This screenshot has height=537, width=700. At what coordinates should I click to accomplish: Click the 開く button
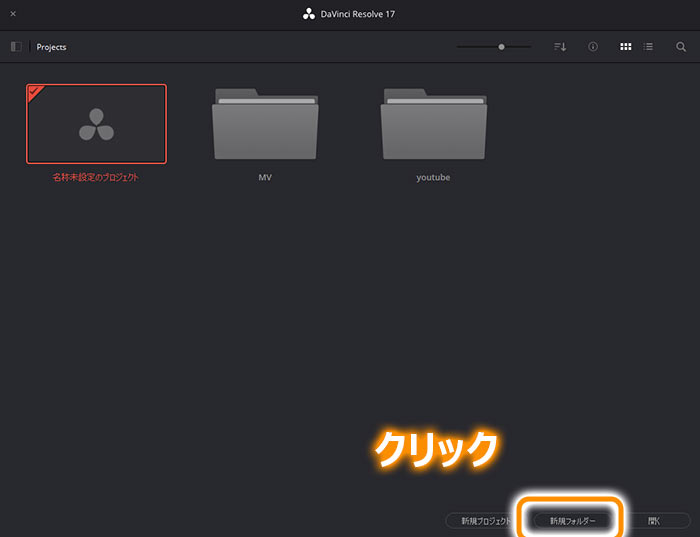[656, 520]
